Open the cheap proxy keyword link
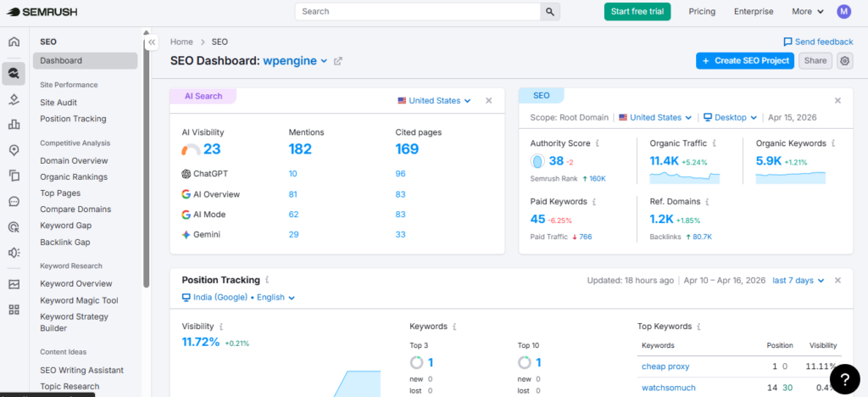Screen dimensions: 868x397 (665, 366)
